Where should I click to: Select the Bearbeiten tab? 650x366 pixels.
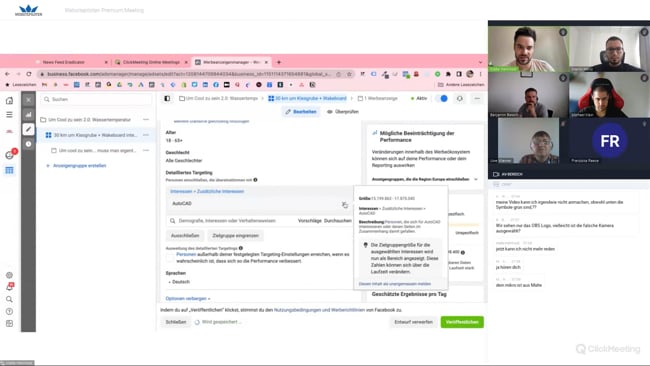pos(301,112)
